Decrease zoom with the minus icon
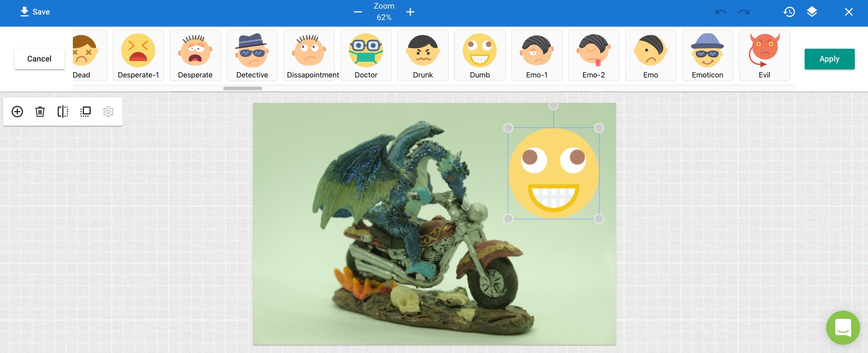 [x=358, y=12]
